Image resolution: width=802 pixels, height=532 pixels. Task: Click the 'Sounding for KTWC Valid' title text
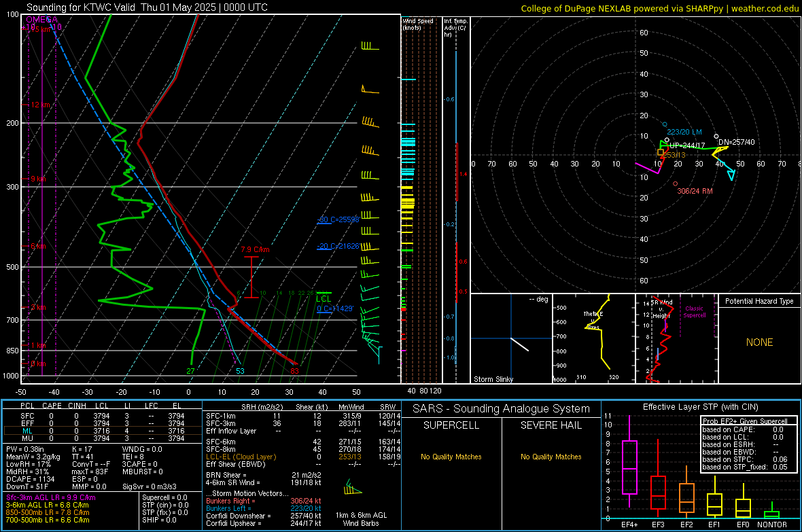pos(81,7)
